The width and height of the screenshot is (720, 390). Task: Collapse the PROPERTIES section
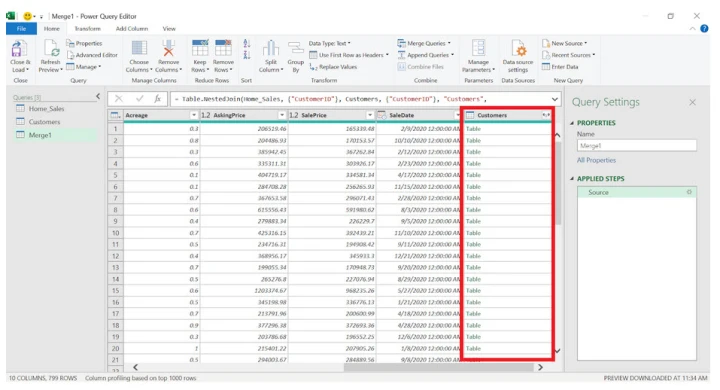pyautogui.click(x=572, y=123)
